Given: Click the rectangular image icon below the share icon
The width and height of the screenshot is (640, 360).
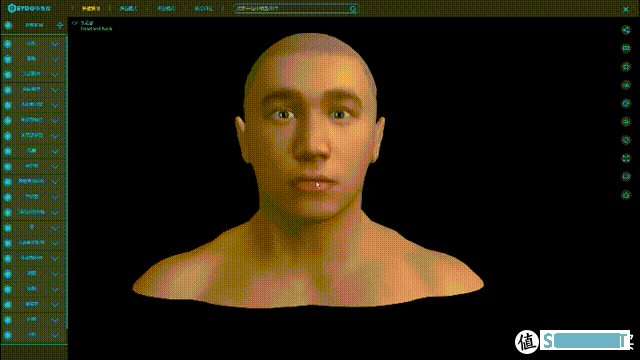Looking at the screenshot, I should click(x=626, y=48).
